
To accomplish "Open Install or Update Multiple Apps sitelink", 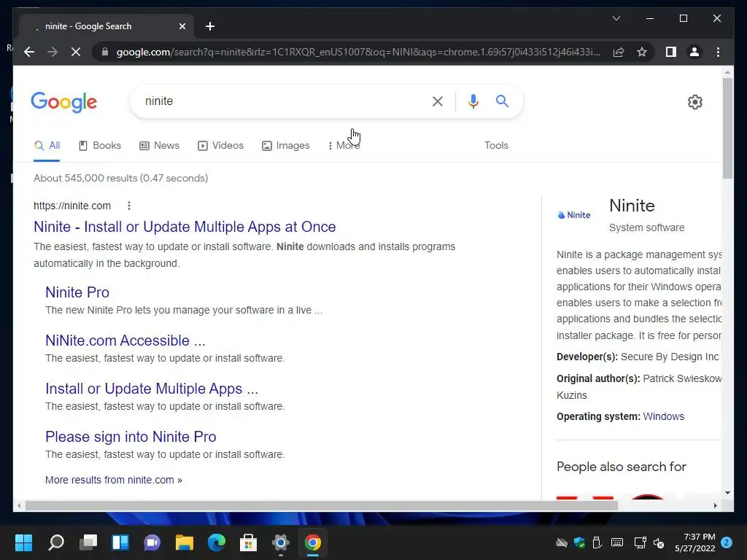I will 152,389.
